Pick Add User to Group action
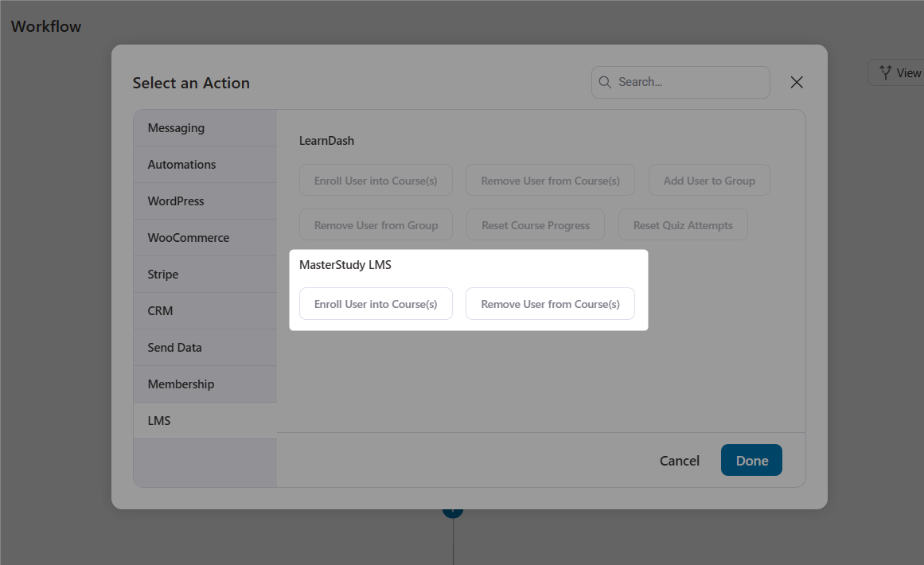Image resolution: width=924 pixels, height=565 pixels. coord(709,181)
